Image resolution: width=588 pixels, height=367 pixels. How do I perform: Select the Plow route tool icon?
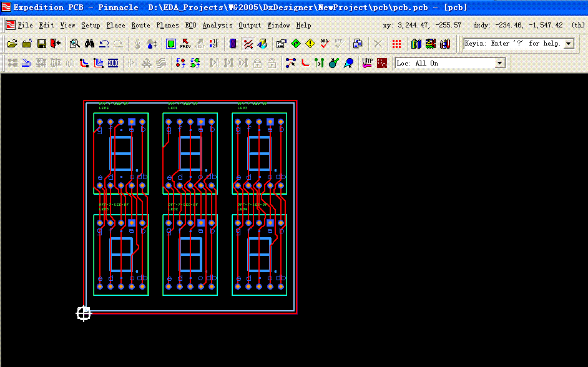click(x=84, y=63)
